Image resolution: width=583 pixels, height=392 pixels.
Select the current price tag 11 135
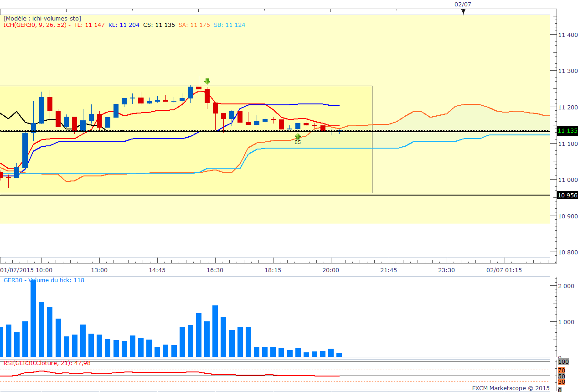pyautogui.click(x=568, y=131)
